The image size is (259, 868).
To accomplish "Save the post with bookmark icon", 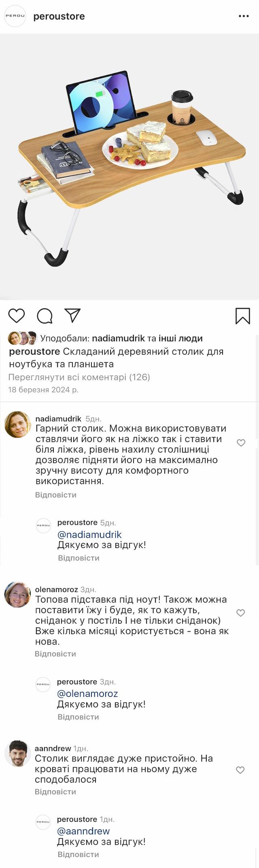I will click(243, 316).
